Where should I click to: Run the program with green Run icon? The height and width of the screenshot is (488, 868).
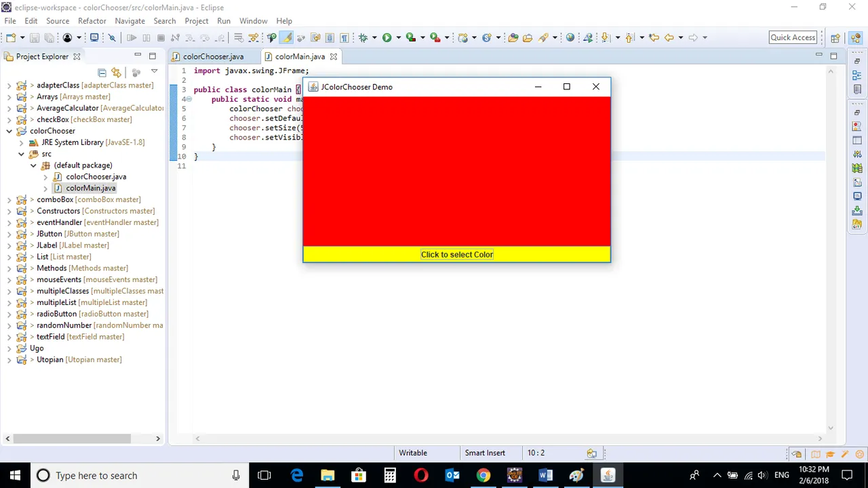[387, 38]
